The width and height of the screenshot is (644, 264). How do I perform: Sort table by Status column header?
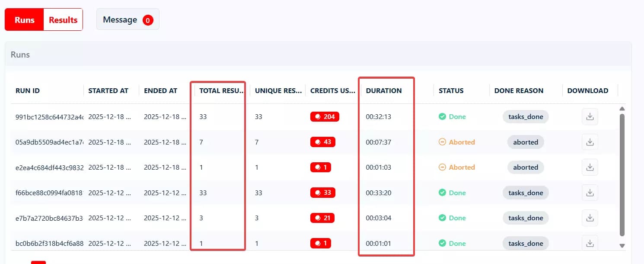451,91
